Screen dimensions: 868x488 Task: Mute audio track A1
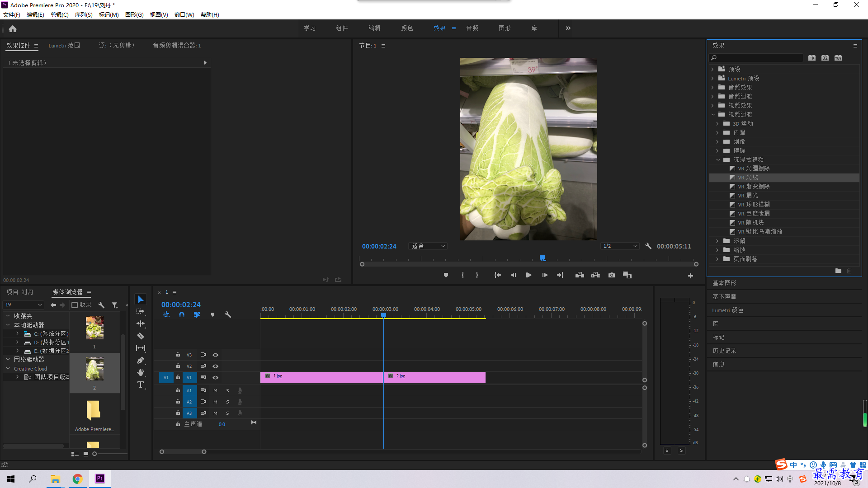pyautogui.click(x=215, y=390)
